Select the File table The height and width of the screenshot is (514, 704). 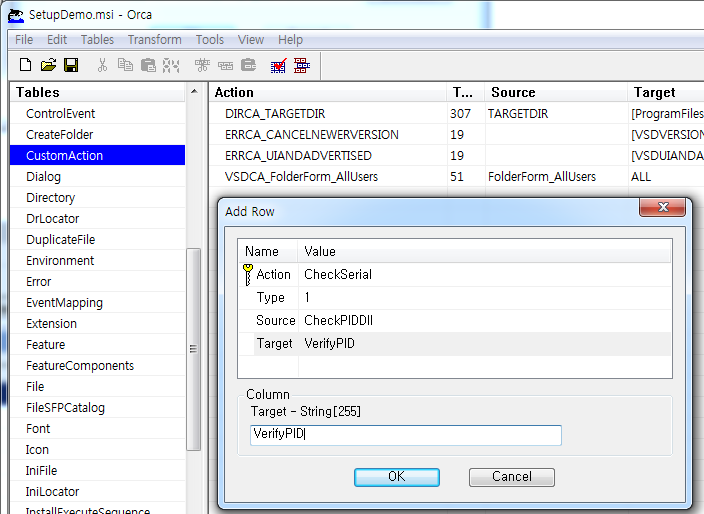[97, 387]
